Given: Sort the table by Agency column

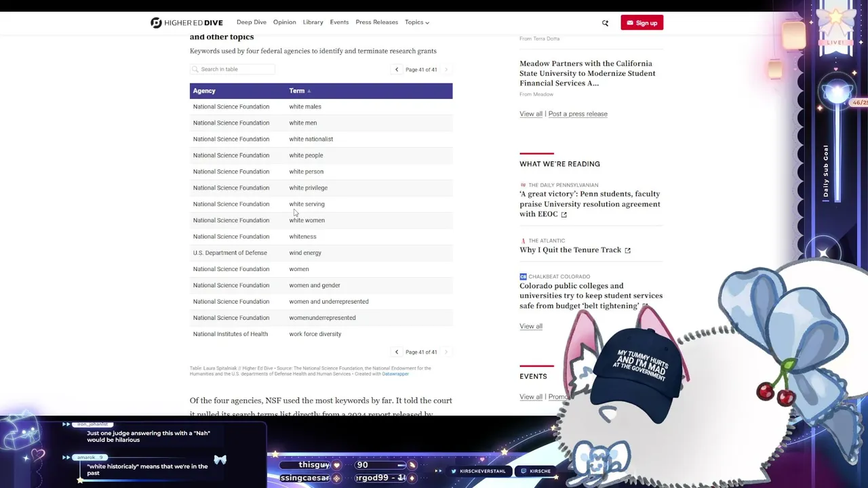Looking at the screenshot, I should [x=204, y=91].
